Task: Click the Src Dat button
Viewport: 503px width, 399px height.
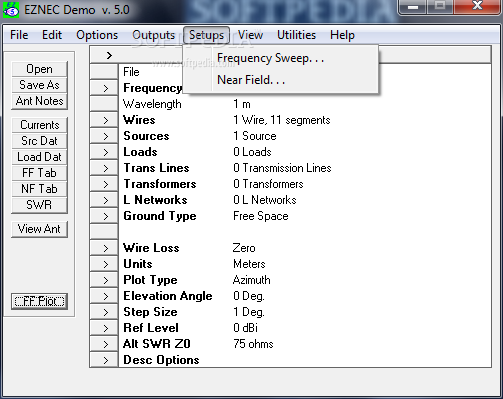Action: pyautogui.click(x=39, y=141)
